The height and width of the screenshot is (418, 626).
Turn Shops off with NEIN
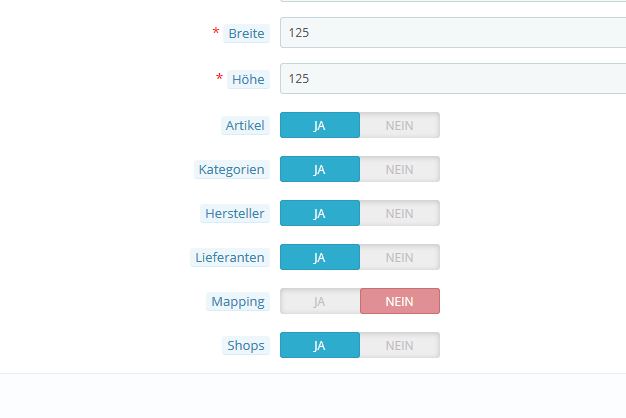tap(399, 345)
